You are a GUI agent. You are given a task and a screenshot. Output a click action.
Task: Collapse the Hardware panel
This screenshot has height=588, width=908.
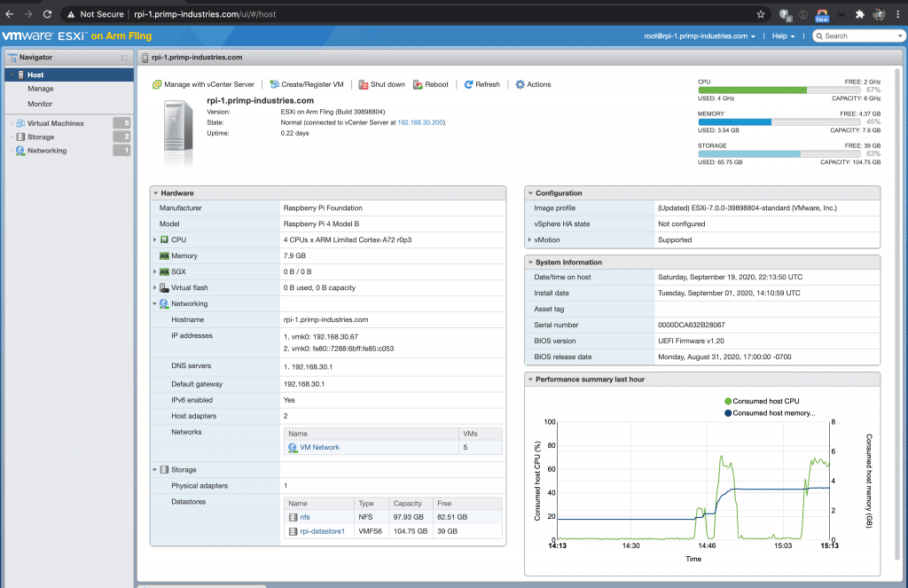click(156, 193)
